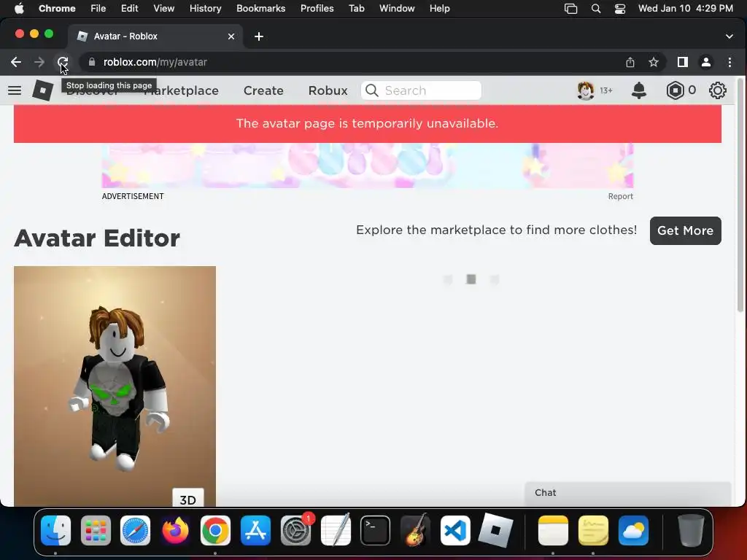Launch GarageBand from the Dock
The width and height of the screenshot is (747, 560).
pyautogui.click(x=415, y=530)
